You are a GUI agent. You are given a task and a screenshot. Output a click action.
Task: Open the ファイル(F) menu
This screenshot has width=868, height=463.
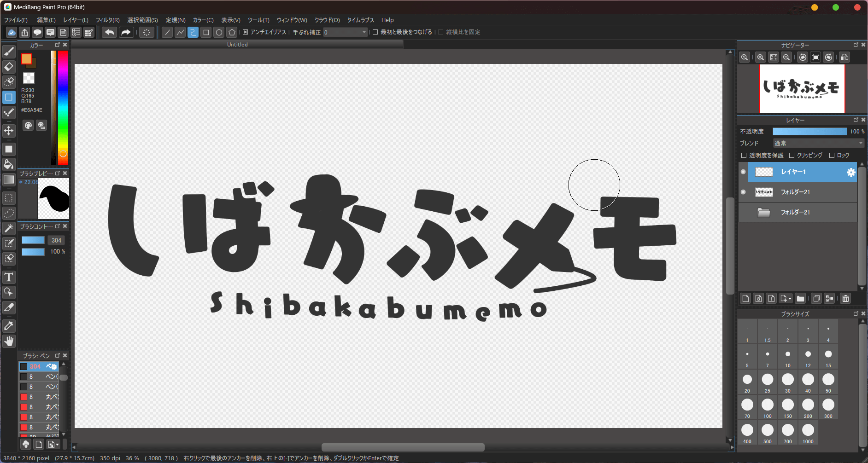pos(16,20)
